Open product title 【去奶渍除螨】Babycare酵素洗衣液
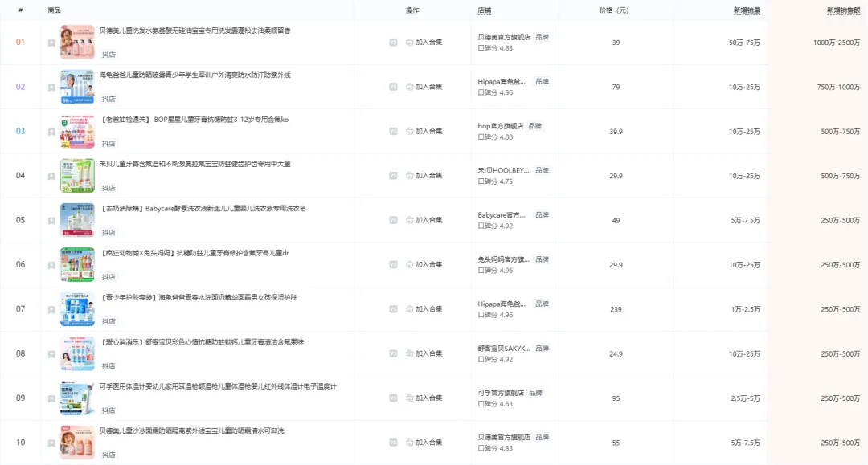Screen dimensions: 868x465 [x=203, y=209]
